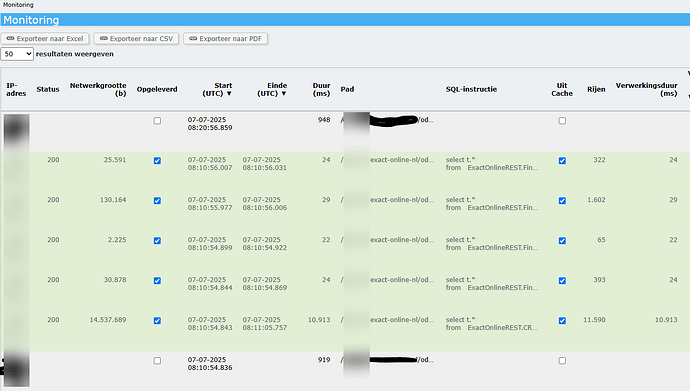The image size is (690, 391).
Task: Sort by the Duur (ms) column header
Action: (322, 89)
